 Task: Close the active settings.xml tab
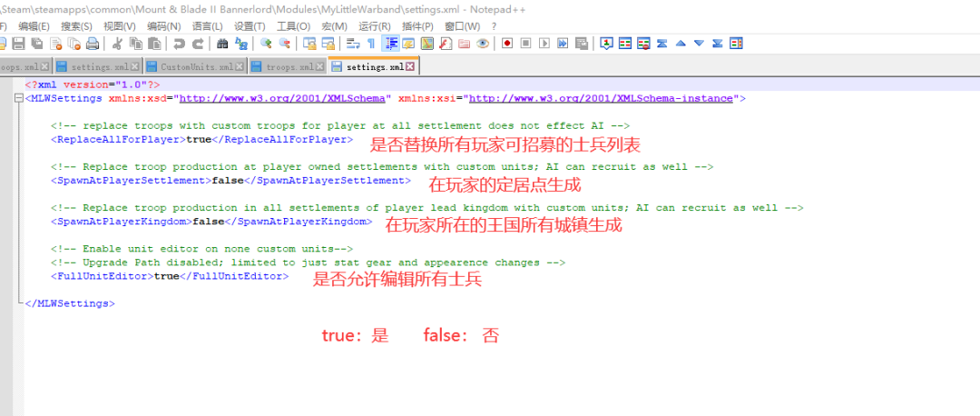410,67
